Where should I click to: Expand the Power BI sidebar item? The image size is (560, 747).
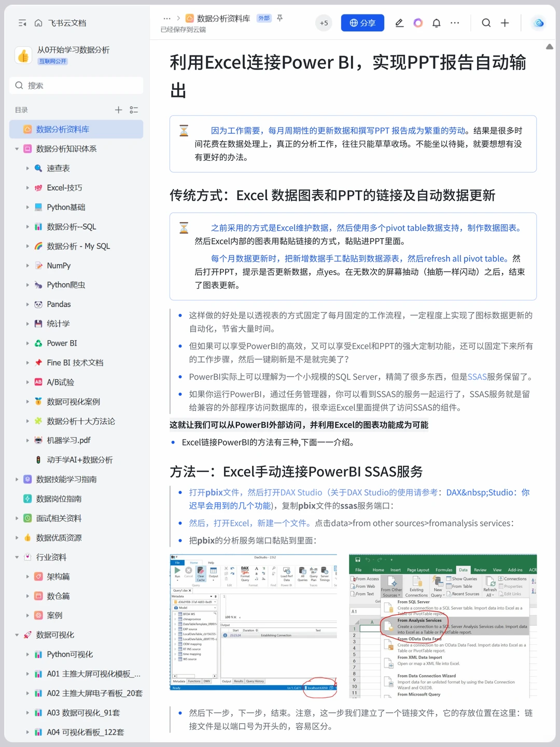(x=27, y=343)
